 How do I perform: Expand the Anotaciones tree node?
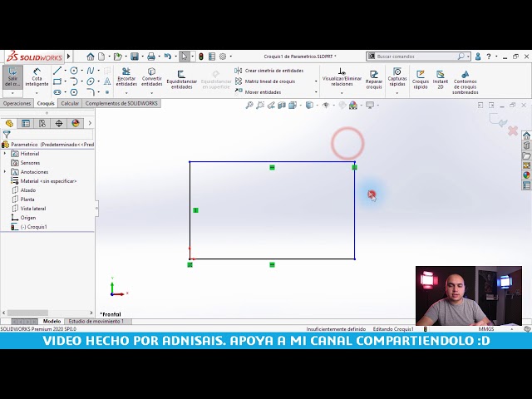click(5, 172)
